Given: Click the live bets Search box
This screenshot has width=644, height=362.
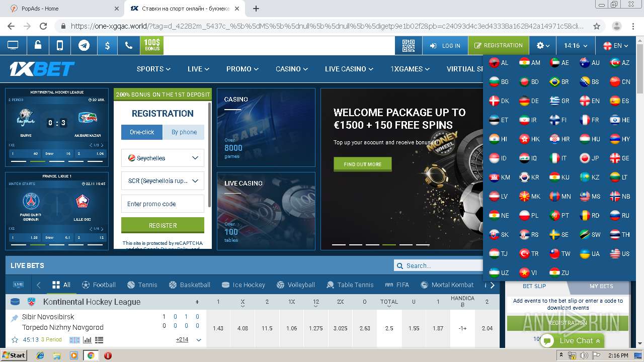Looking at the screenshot, I should pos(438,265).
